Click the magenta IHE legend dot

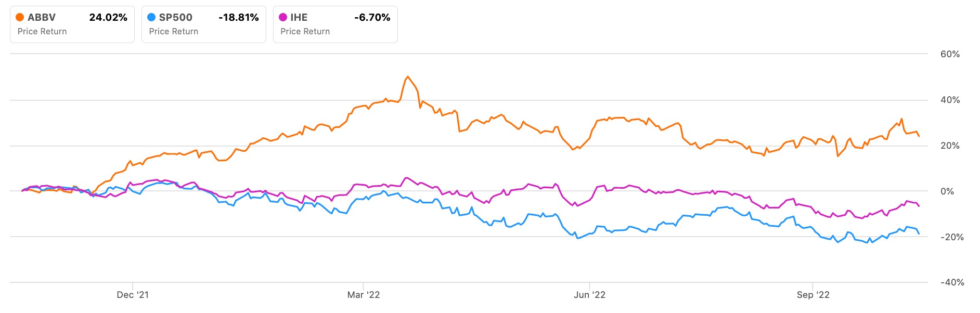coord(283,17)
